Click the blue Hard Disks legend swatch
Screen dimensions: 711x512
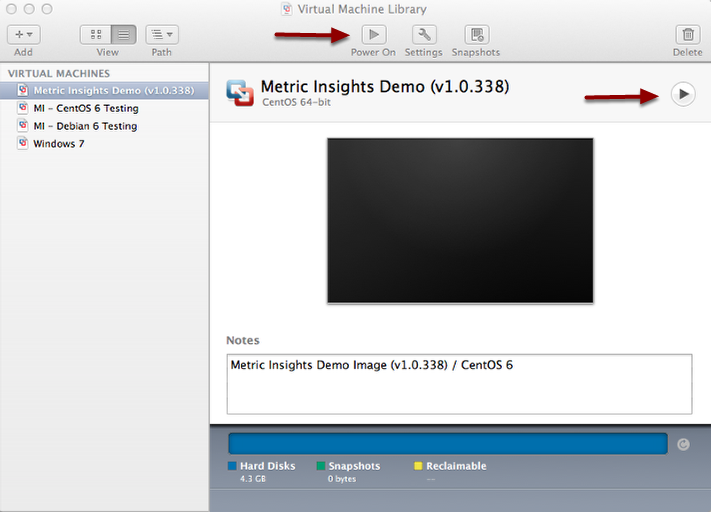(232, 466)
